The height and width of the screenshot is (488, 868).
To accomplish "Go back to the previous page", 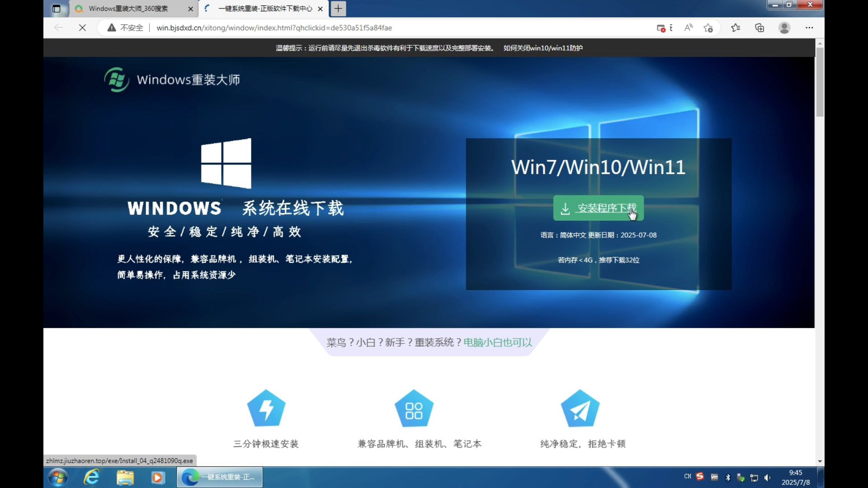I will 58,28.
